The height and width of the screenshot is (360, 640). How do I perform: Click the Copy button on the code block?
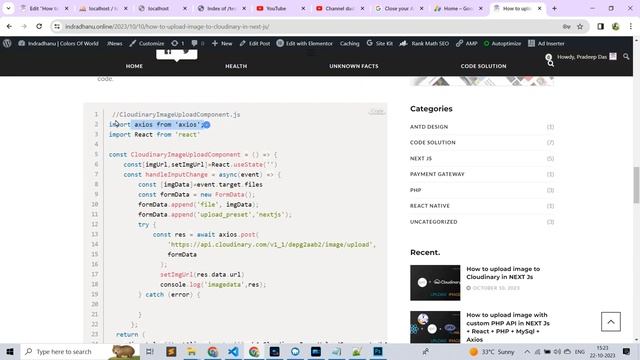[x=377, y=111]
